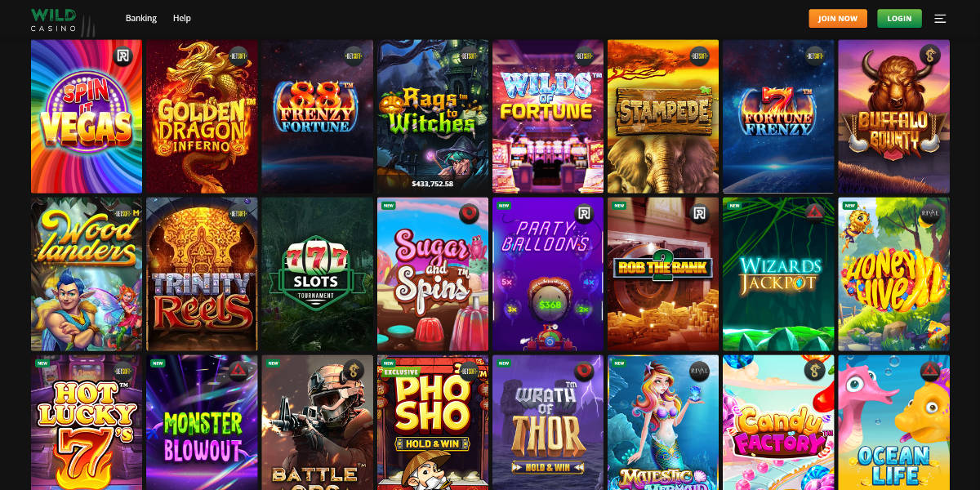Screen dimensions: 980x490
Task: Click provider badge on Spin It Vegas tile
Action: 124,56
